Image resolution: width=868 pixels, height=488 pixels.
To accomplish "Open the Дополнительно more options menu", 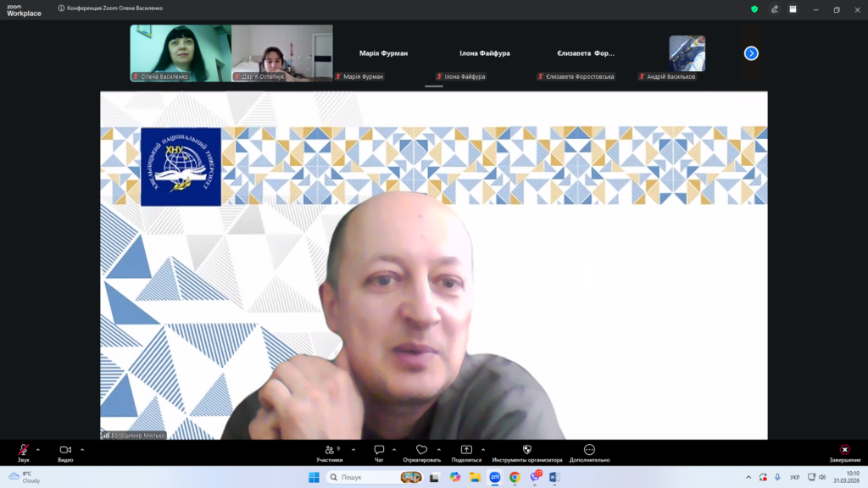I will click(x=589, y=450).
